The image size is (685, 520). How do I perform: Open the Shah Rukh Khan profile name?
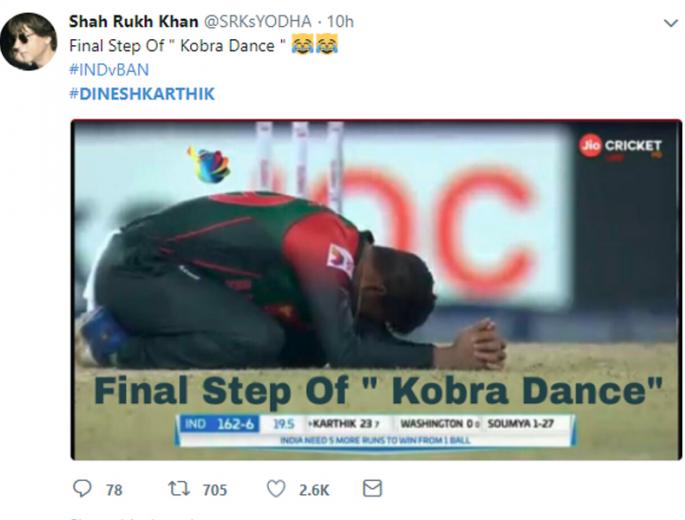(124, 21)
